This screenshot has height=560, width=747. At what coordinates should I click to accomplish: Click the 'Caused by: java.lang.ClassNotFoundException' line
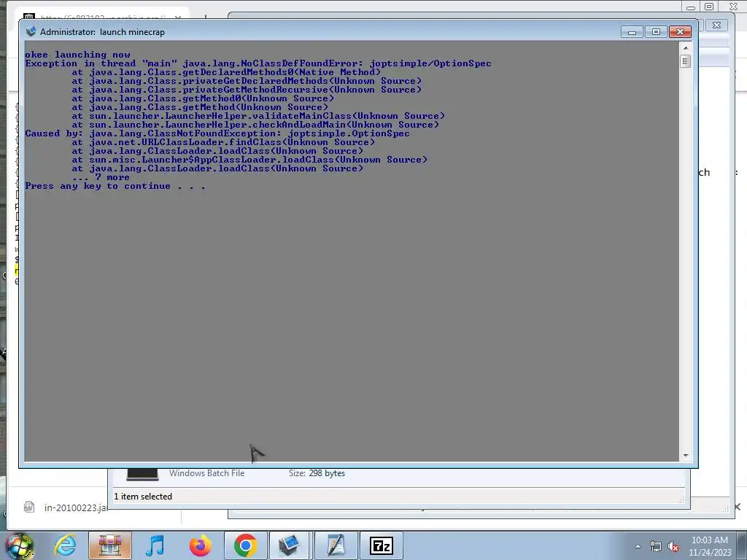pyautogui.click(x=217, y=133)
